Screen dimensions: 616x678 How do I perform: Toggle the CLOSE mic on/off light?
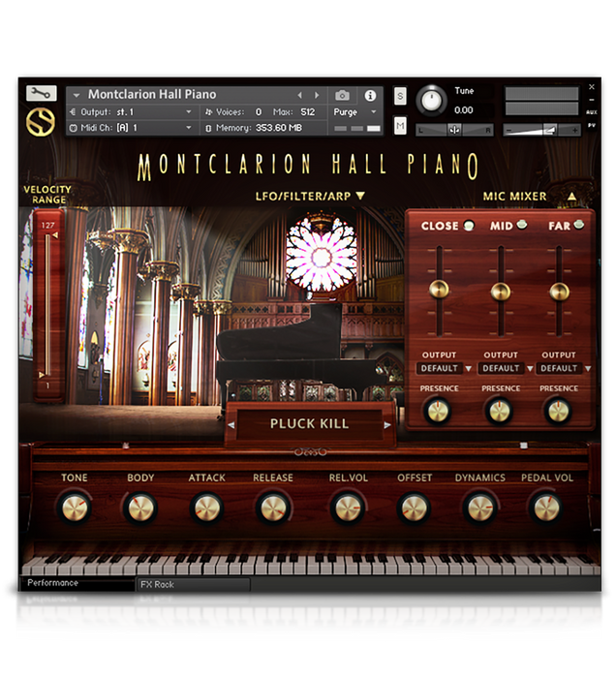tap(469, 226)
